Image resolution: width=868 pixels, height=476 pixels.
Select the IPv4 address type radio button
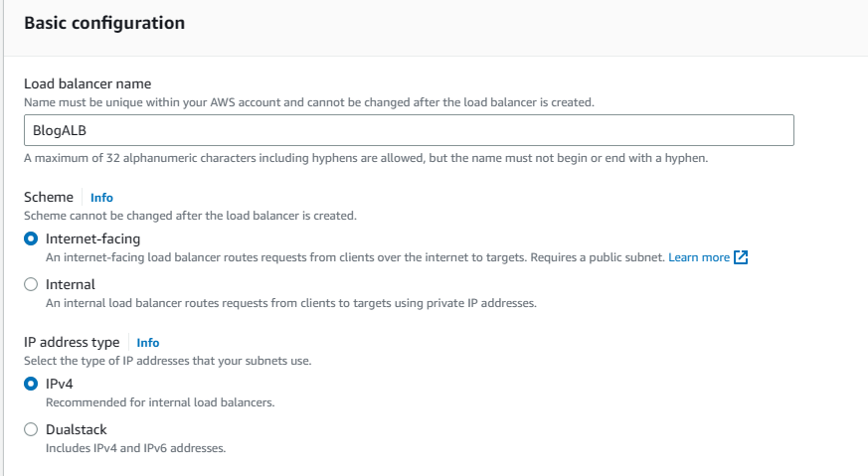click(x=31, y=384)
